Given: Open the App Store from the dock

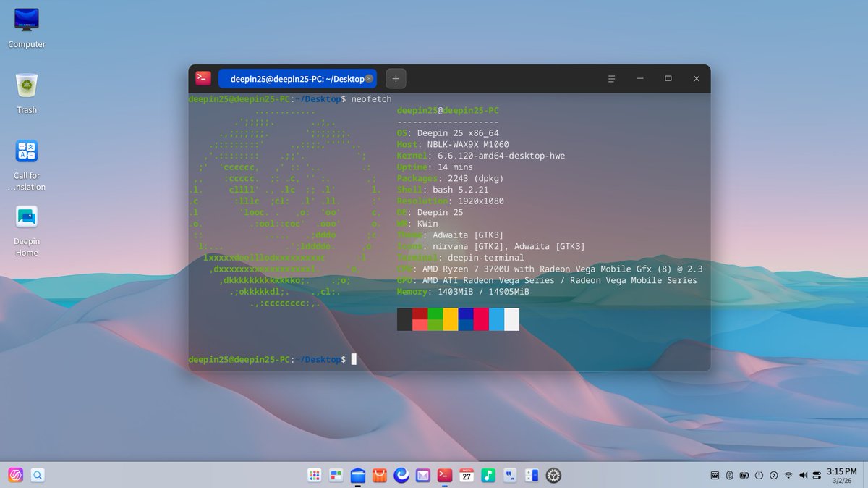Looking at the screenshot, I should [379, 475].
